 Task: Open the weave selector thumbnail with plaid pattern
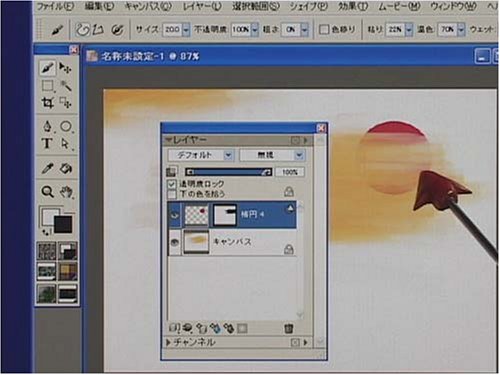coord(68,271)
